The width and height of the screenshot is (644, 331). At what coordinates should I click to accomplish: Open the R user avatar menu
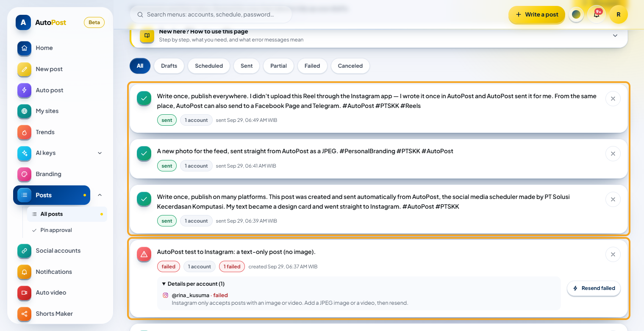click(619, 14)
